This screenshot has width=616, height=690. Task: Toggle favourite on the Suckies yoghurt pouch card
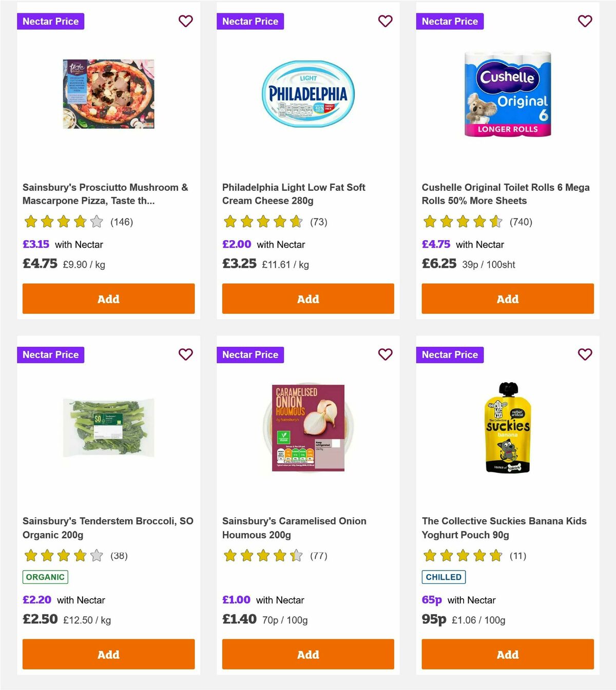[585, 354]
